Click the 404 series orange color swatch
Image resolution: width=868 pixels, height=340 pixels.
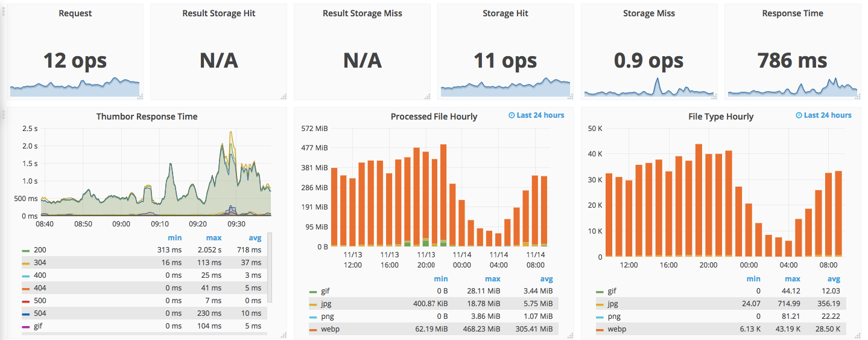point(25,288)
